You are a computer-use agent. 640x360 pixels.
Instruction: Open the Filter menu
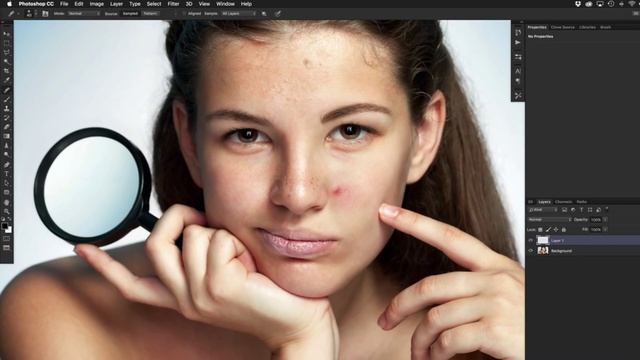point(173,4)
